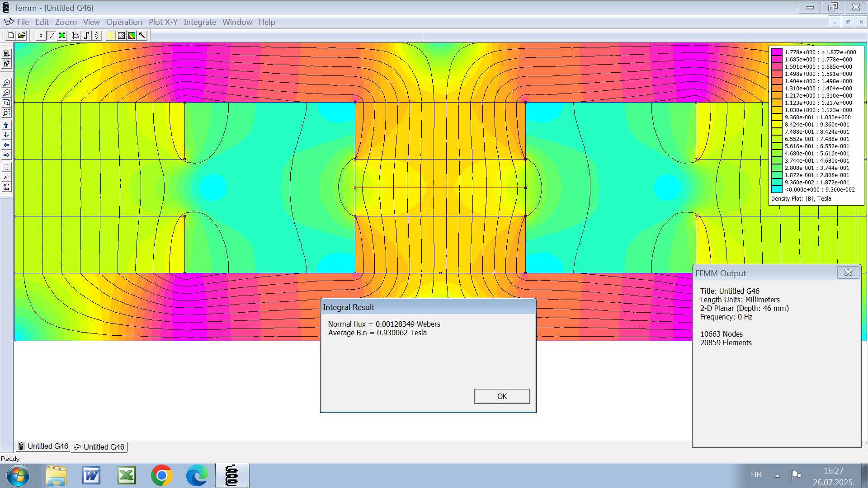Expand the Operation menu
868x488 pixels.
[x=124, y=22]
